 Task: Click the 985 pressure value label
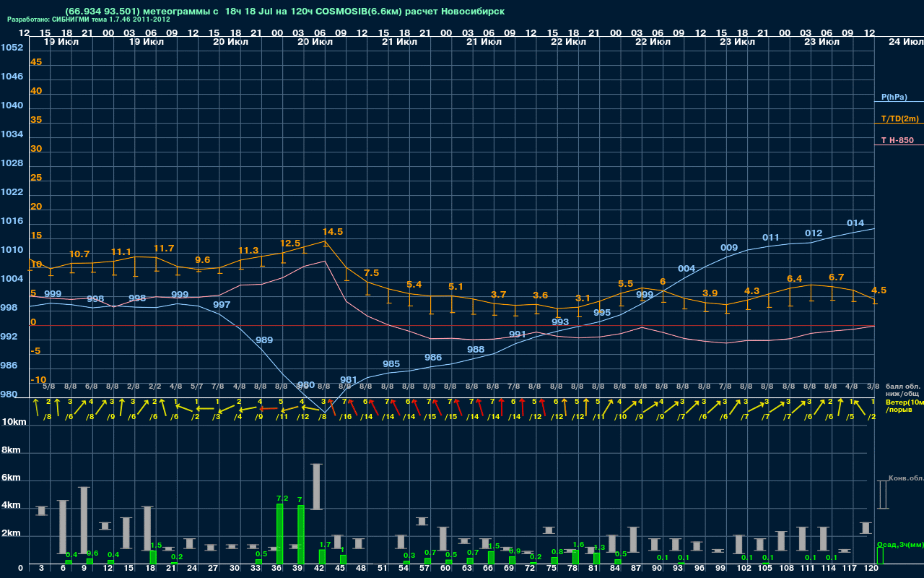391,364
